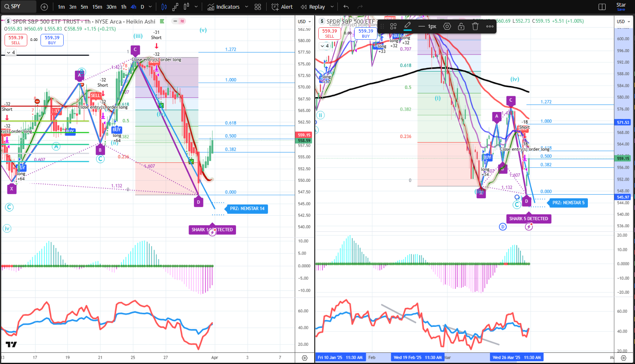The image size is (635, 364).
Task: Click lightning icon below SHARK 14 label
Action: 212,232
